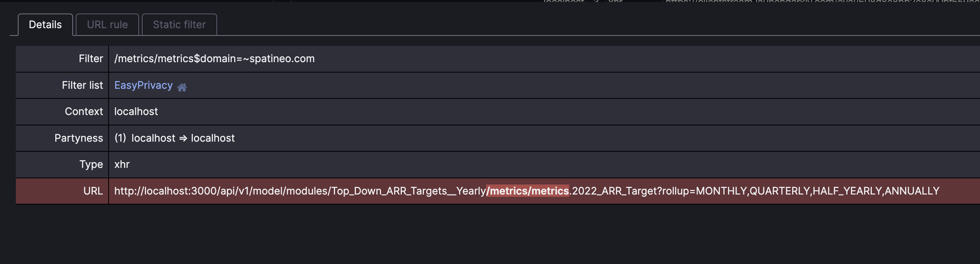Screen dimensions: 980x264
Task: Click the home icon beside EasyPrivacy
Action: click(182, 86)
